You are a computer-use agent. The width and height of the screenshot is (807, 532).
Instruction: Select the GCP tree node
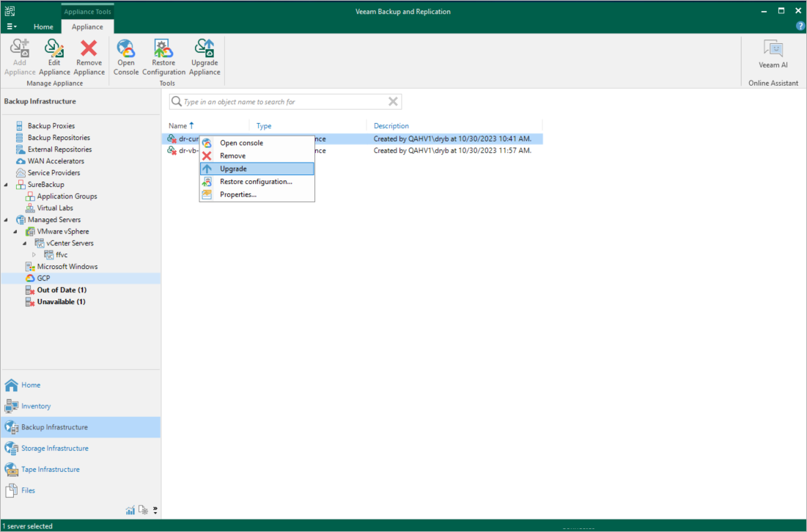click(x=43, y=278)
